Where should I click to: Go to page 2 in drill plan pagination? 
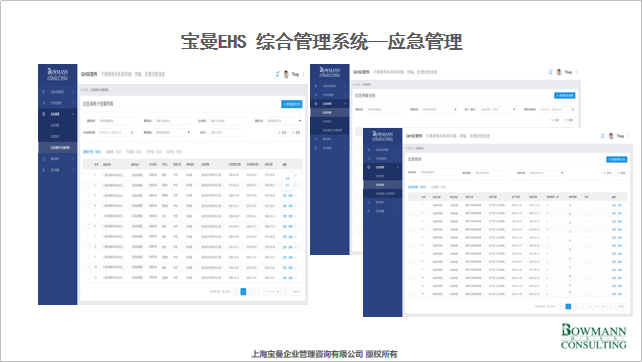tap(251, 291)
